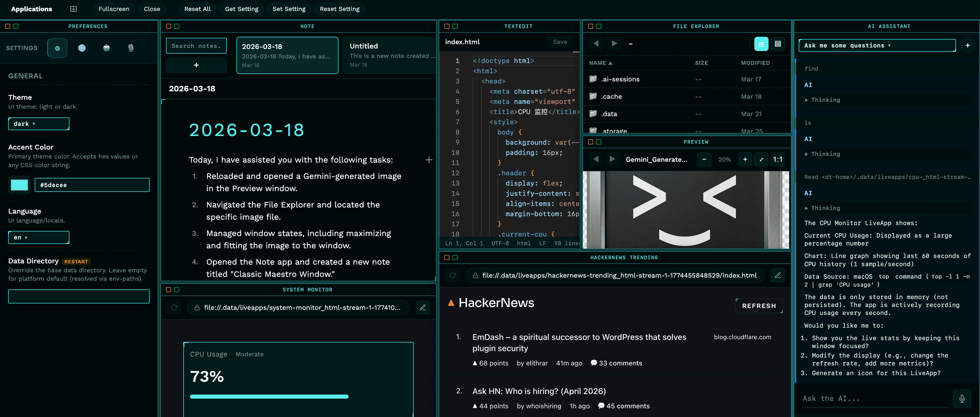The width and height of the screenshot is (980, 417).
Task: Open the dark theme dropdown
Action: tap(38, 124)
